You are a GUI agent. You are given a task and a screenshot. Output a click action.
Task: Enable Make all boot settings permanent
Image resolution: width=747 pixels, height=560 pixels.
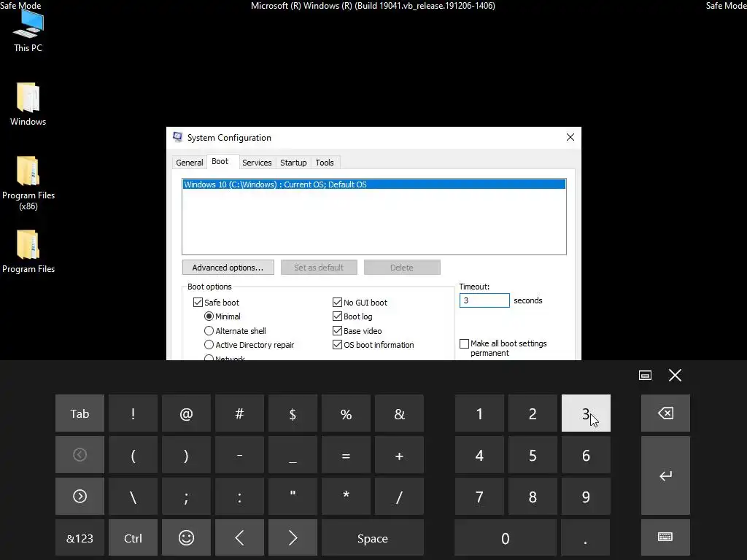[464, 344]
